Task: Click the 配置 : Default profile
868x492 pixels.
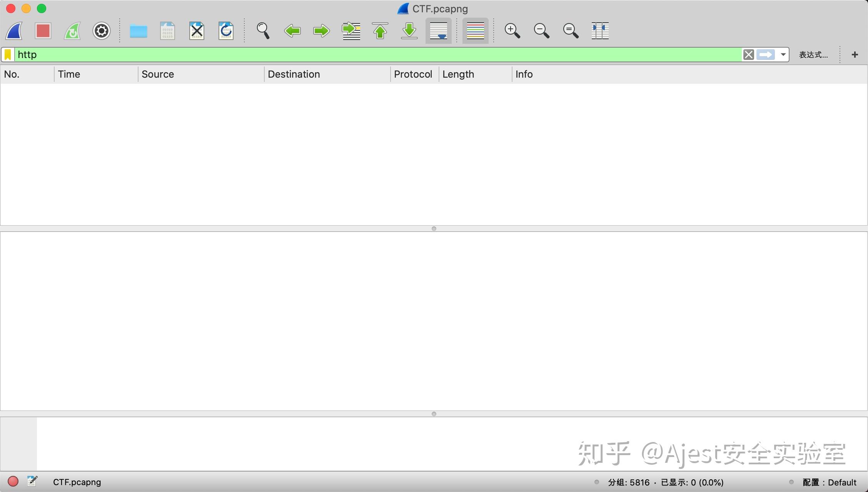Action: [830, 482]
